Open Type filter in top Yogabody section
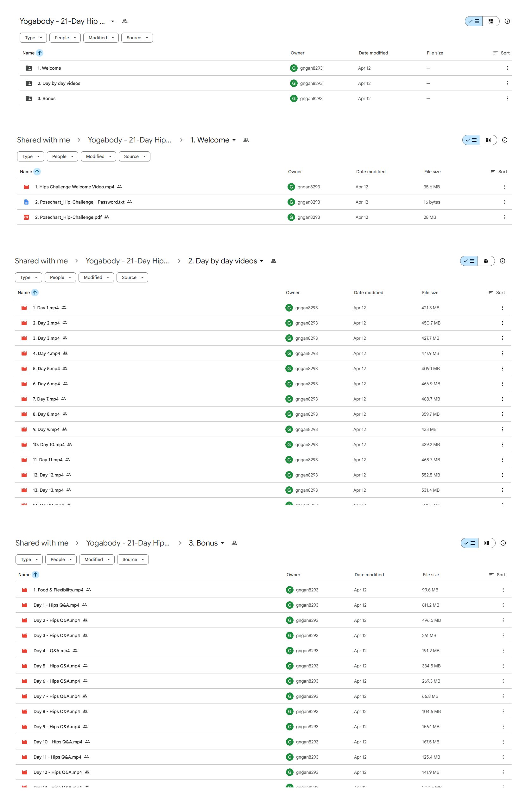This screenshot has height=808, width=532. 33,38
